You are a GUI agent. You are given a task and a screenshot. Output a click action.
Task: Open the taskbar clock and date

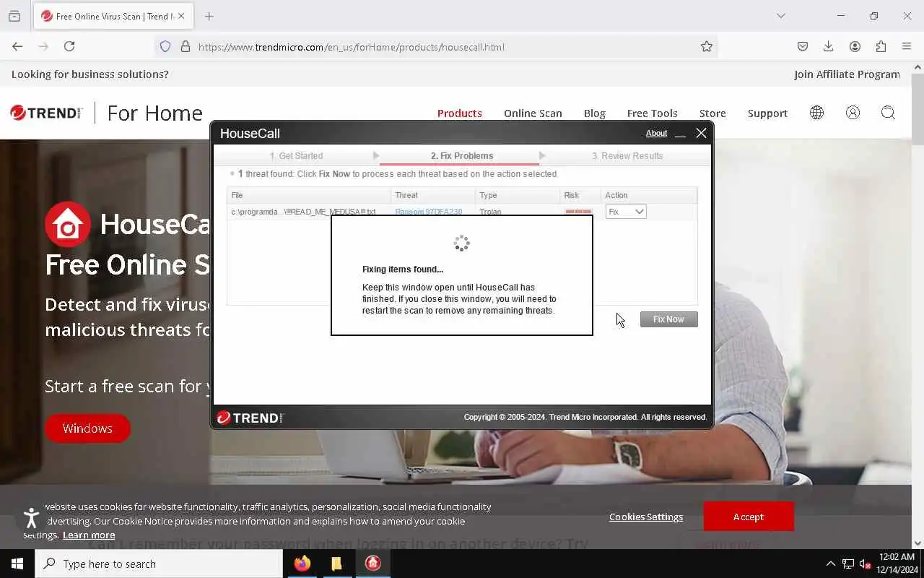point(898,564)
